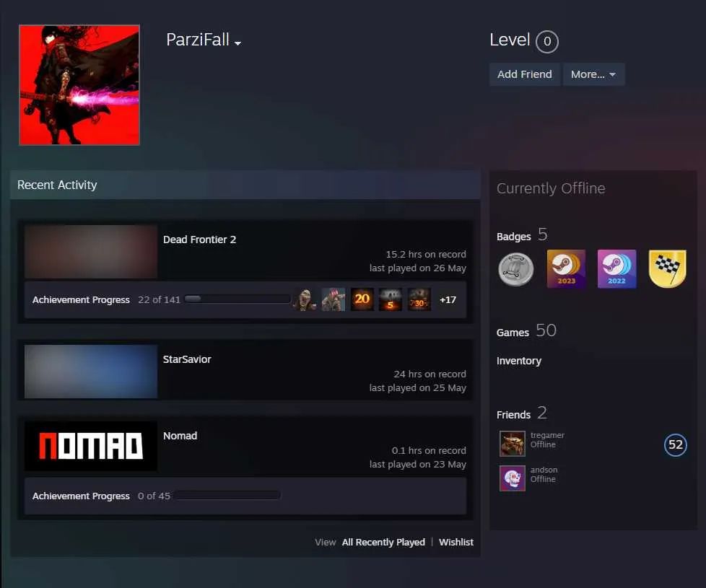706x588 pixels.
Task: Click 'last played on 25 May' text
Action: (417, 388)
